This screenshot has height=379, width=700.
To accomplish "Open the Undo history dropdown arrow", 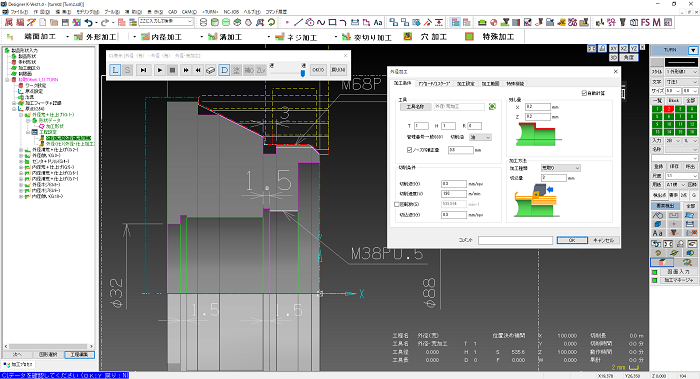I will click(96, 22).
